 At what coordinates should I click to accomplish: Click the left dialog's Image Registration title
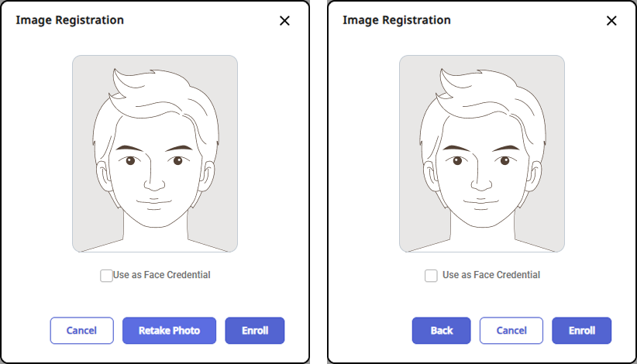pos(70,20)
